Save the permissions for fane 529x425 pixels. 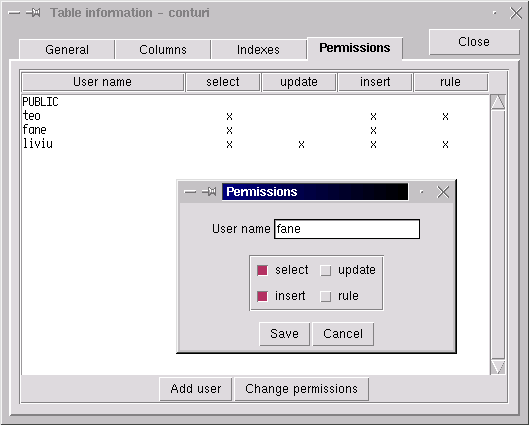[284, 334]
